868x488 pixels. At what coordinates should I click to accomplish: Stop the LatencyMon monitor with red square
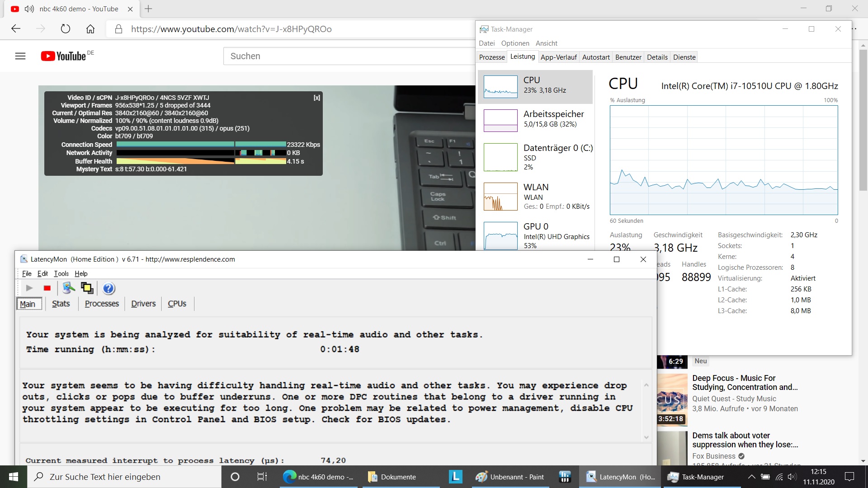pos(47,288)
